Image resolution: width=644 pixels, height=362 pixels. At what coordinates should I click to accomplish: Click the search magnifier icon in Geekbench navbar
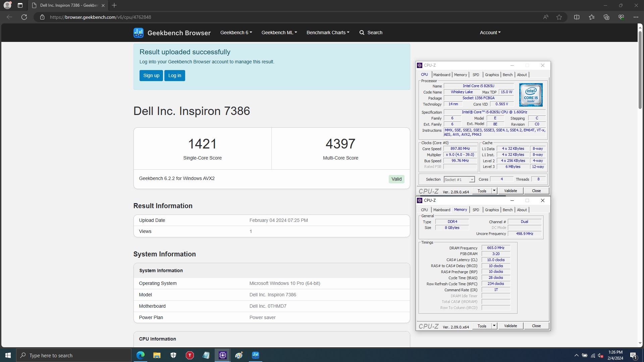(362, 33)
